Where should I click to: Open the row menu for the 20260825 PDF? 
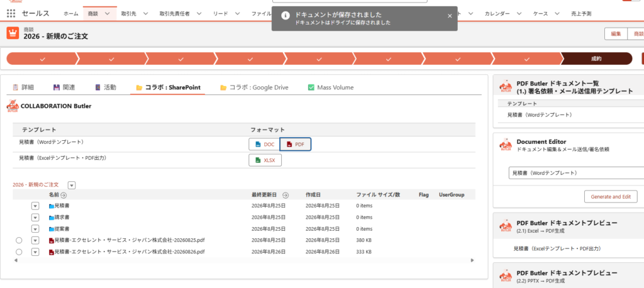(35, 240)
